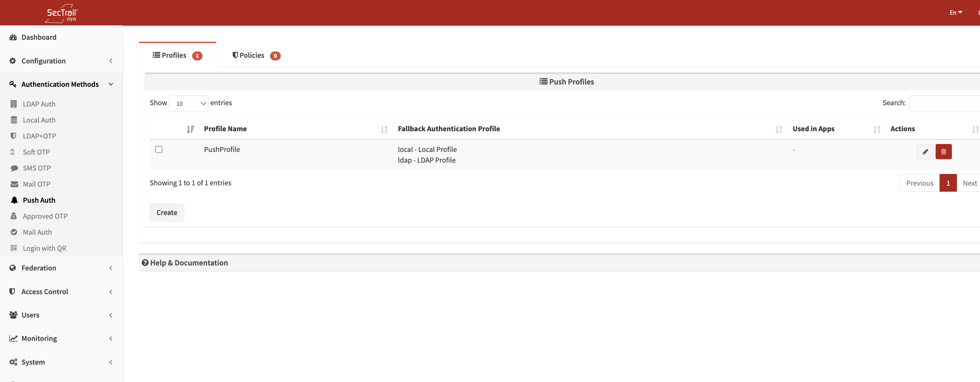The image size is (980, 382).
Task: Open SMS OTP from sidebar
Action: point(36,168)
